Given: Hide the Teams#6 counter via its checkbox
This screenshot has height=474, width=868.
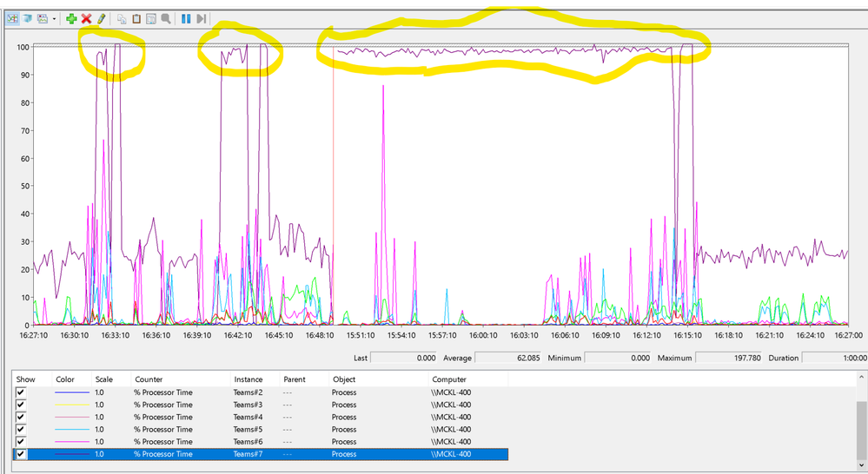Looking at the screenshot, I should tap(21, 441).
